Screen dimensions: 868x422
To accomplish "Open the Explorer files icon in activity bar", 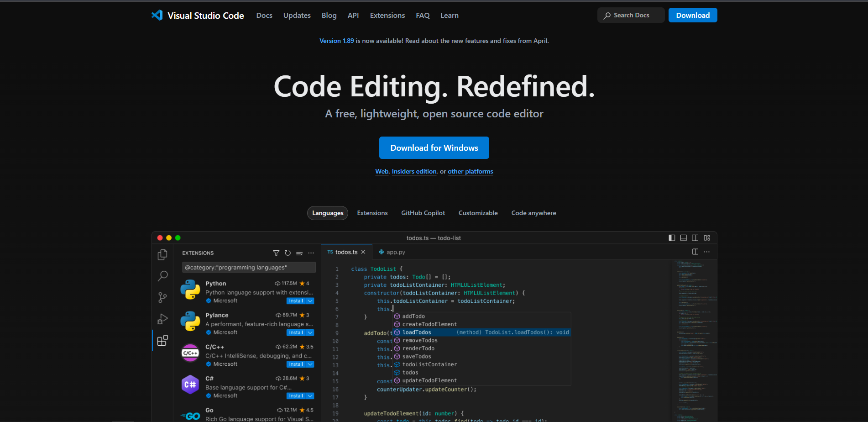I will 162,255.
